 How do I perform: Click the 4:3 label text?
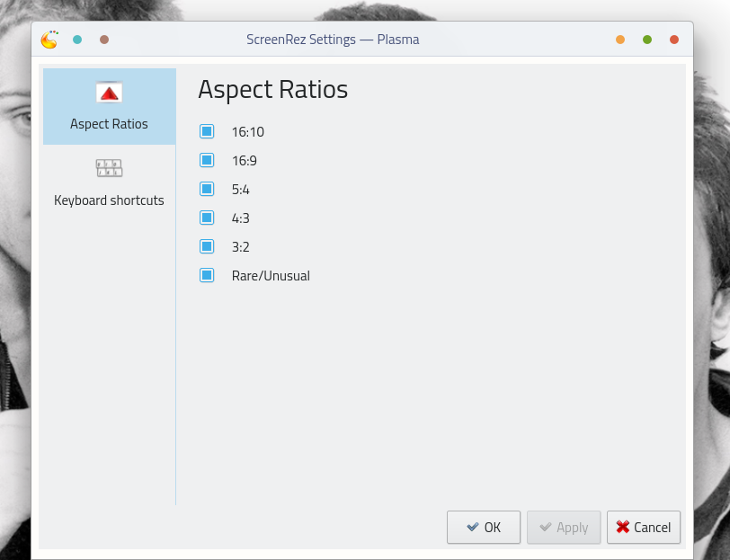tap(241, 218)
